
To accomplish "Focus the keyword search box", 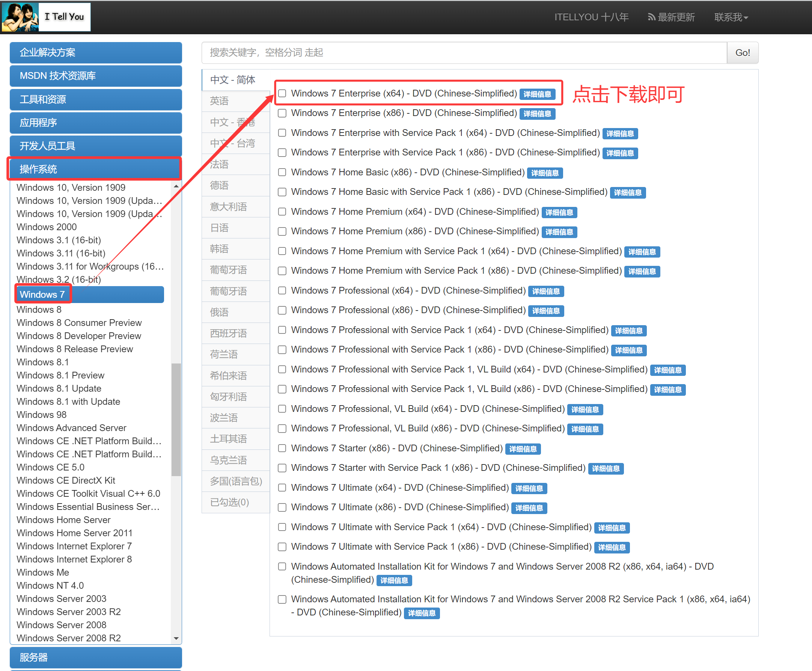I will (464, 53).
